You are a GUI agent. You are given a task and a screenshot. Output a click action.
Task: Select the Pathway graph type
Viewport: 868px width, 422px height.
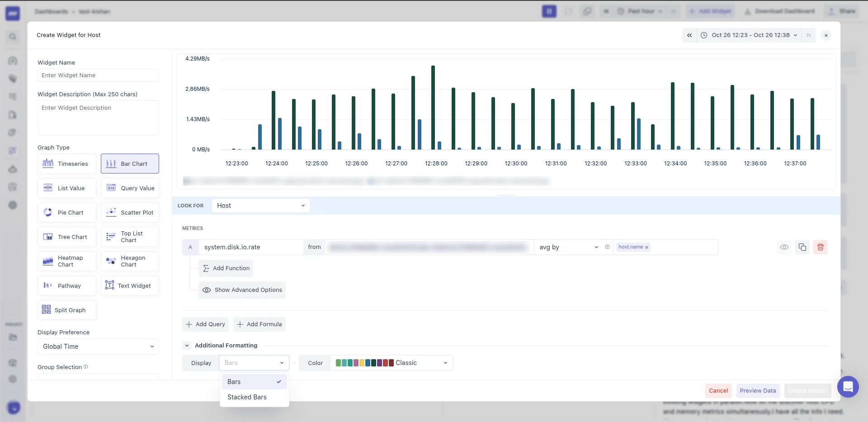[67, 286]
